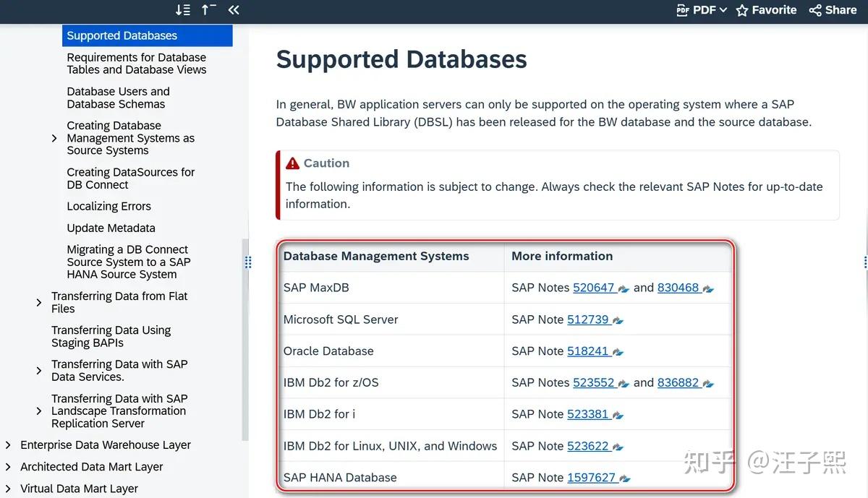
Task: Open Architected Data Mart Layer
Action: pos(92,467)
